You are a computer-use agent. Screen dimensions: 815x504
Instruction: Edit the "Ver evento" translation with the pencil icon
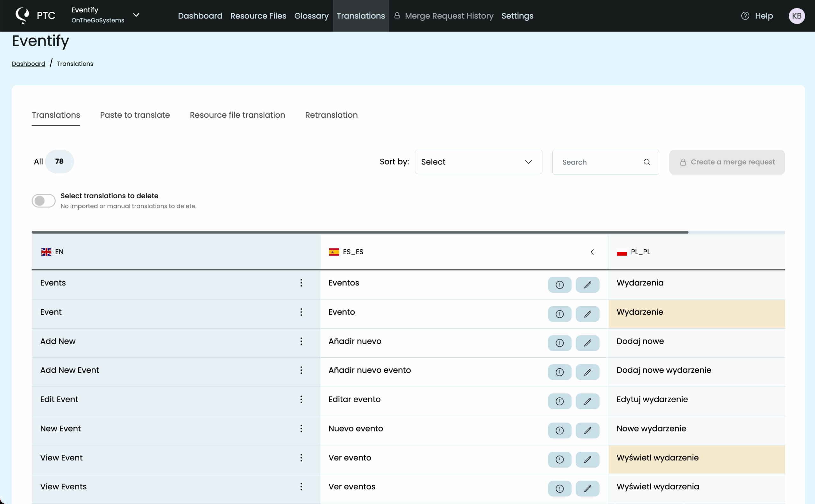click(x=587, y=459)
